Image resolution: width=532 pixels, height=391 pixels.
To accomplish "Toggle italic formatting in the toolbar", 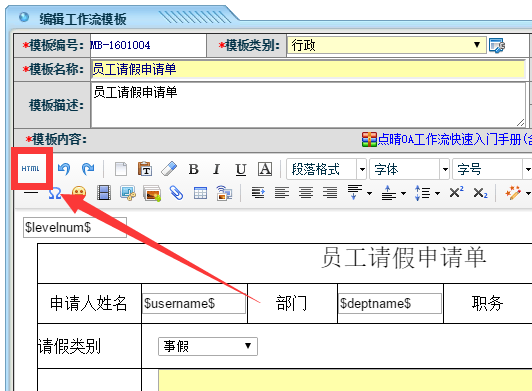I will point(216,169).
